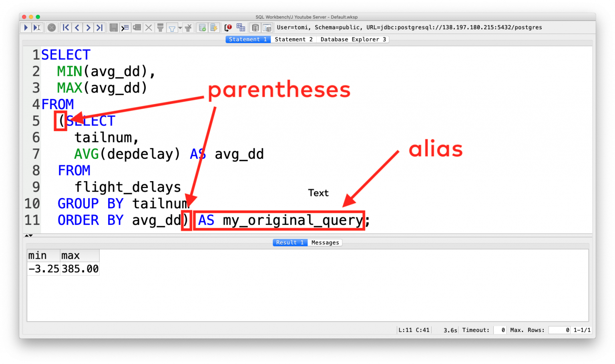Select the Result 1 tab

[x=289, y=242]
